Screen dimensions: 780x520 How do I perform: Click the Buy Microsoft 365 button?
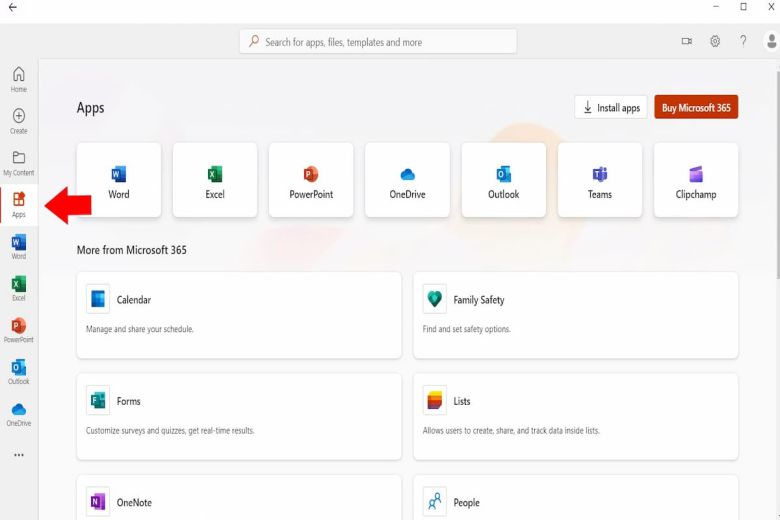(696, 108)
